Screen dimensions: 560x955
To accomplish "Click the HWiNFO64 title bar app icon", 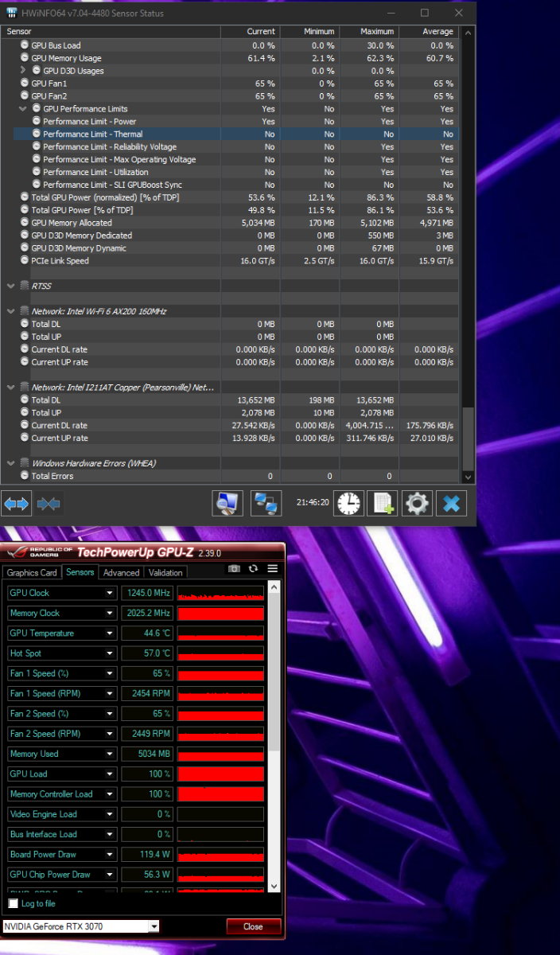I will [12, 13].
